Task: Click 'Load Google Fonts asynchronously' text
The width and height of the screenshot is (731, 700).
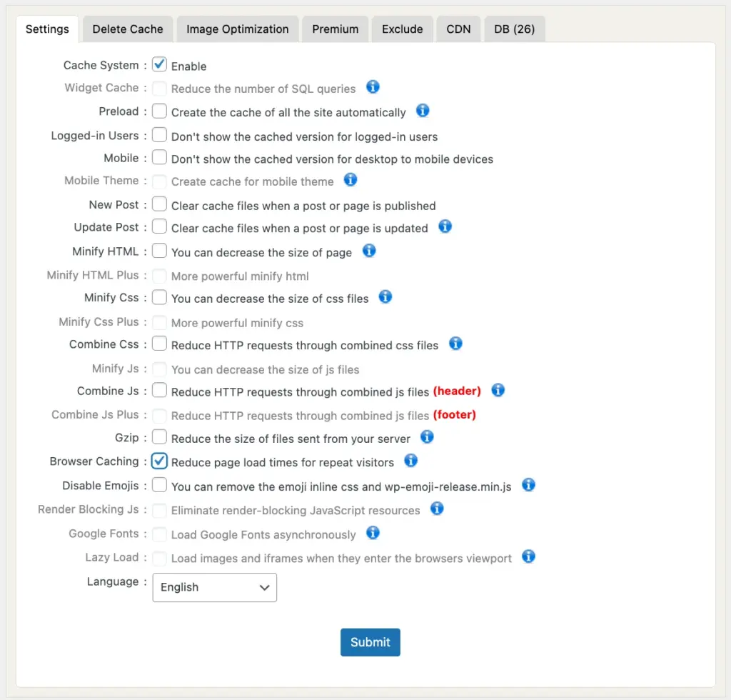Action: (263, 534)
